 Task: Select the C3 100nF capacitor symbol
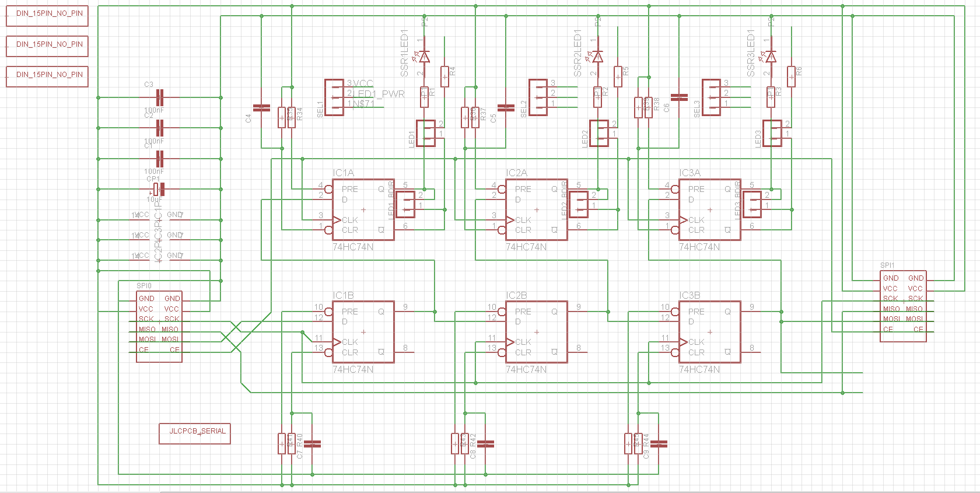pos(160,97)
